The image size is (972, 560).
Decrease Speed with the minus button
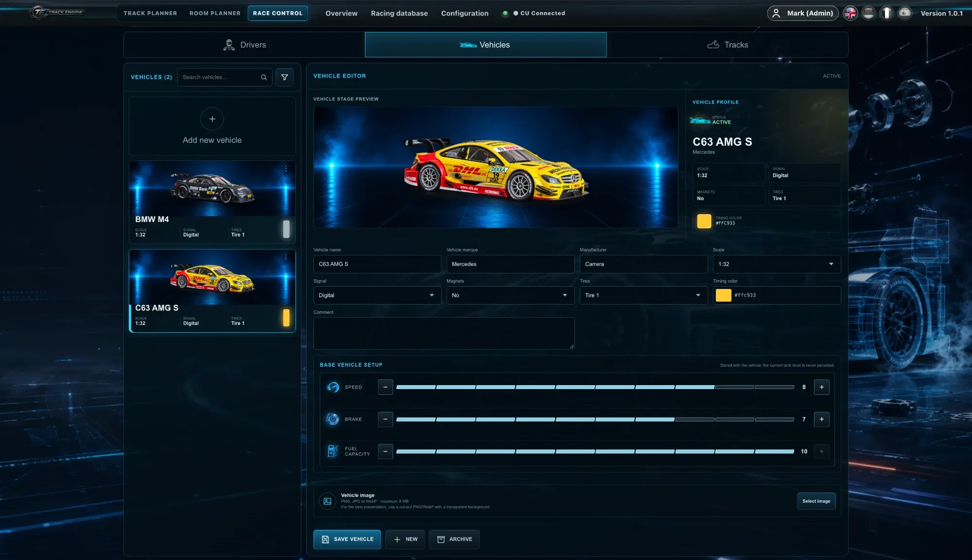pos(385,387)
